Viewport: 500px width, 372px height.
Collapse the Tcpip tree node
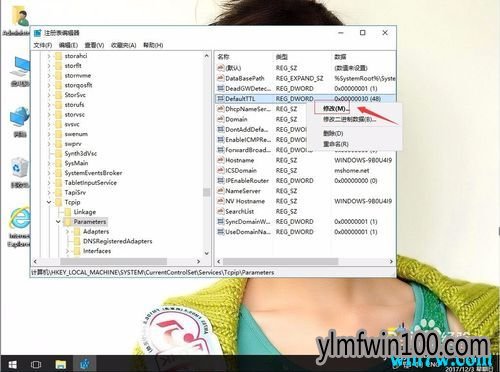click(49, 202)
